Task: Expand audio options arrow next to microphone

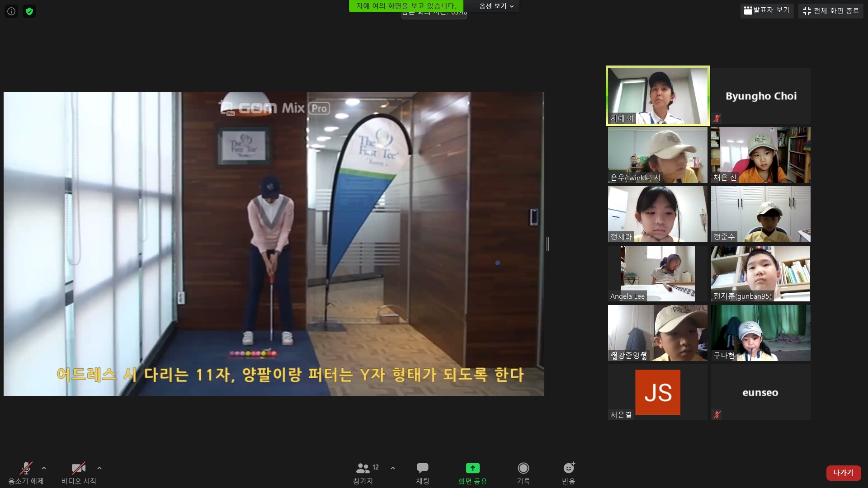Action: click(x=44, y=468)
